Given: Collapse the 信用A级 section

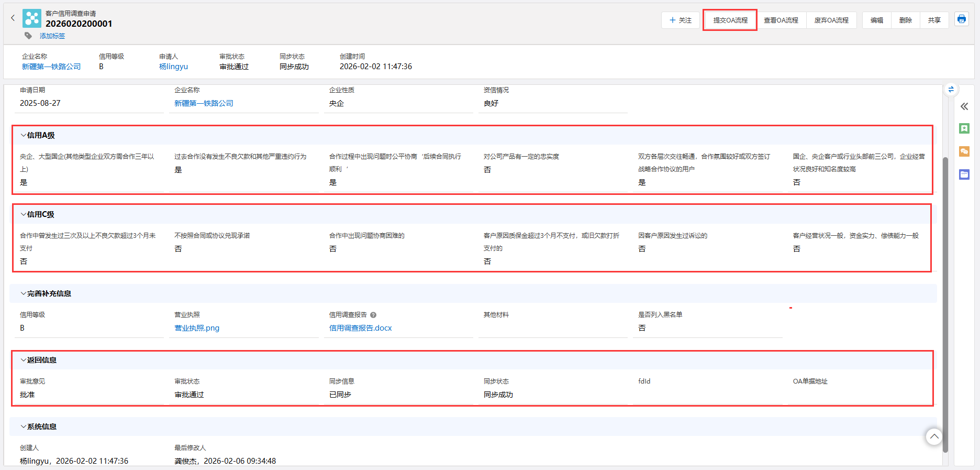Looking at the screenshot, I should [24, 135].
